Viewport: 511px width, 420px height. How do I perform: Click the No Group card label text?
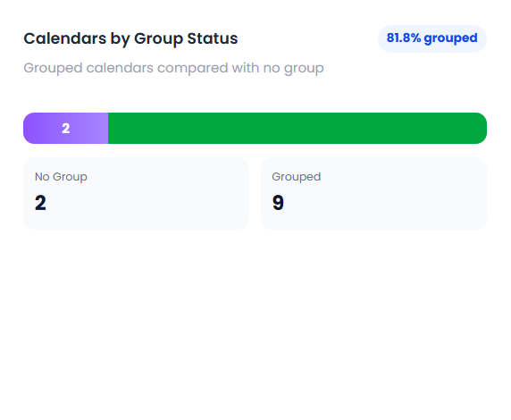pyautogui.click(x=61, y=177)
